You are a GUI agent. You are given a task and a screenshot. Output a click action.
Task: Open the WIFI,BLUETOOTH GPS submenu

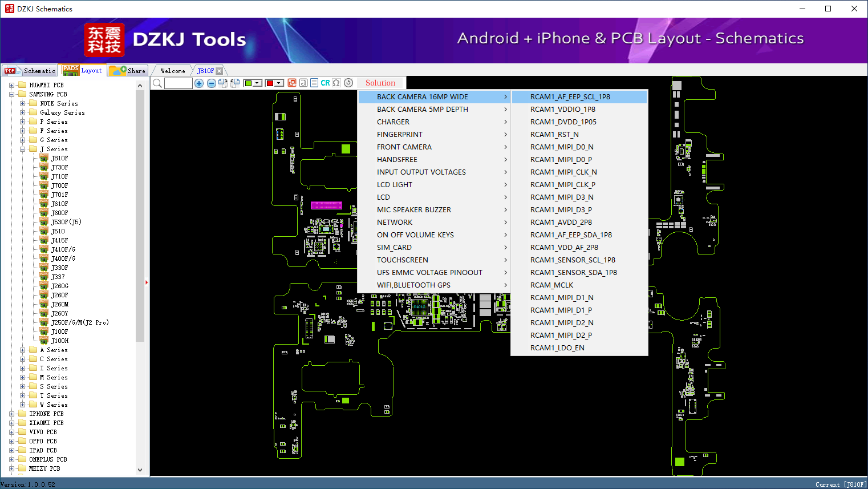pos(435,285)
